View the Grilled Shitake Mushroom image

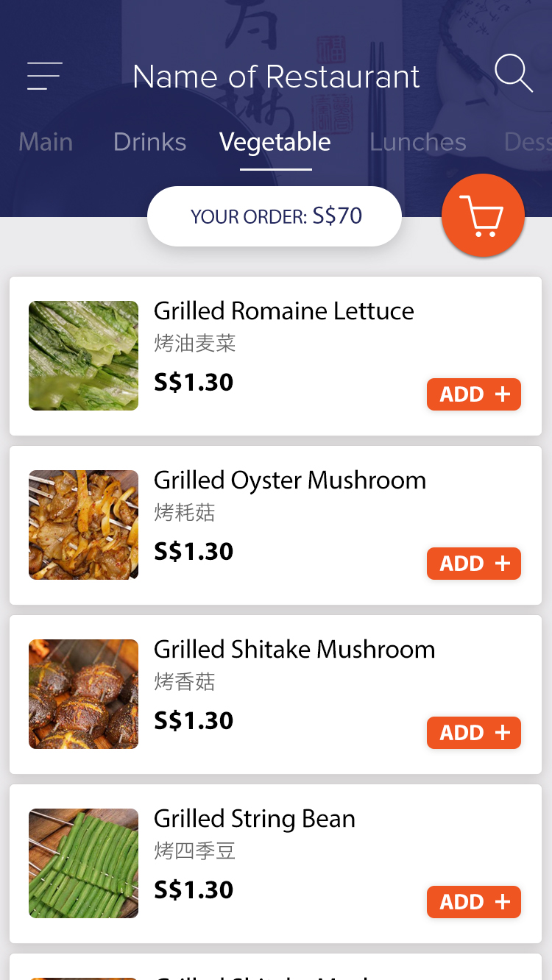click(83, 694)
